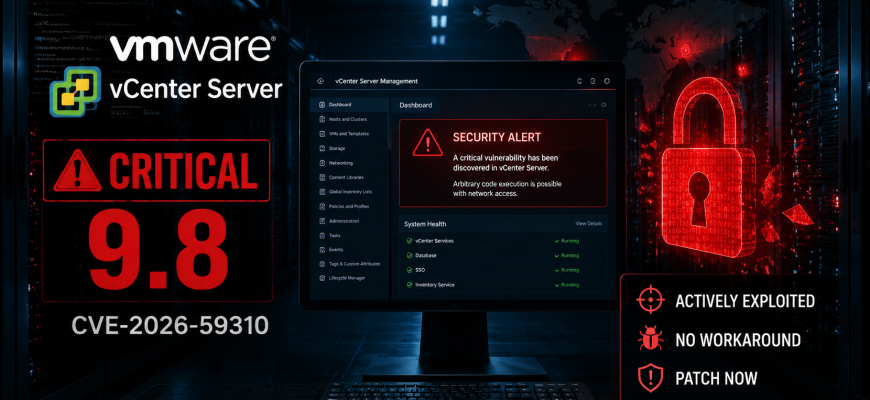
Task: Click the crosshair icon beside Actively Exploited
Action: pyautogui.click(x=648, y=301)
